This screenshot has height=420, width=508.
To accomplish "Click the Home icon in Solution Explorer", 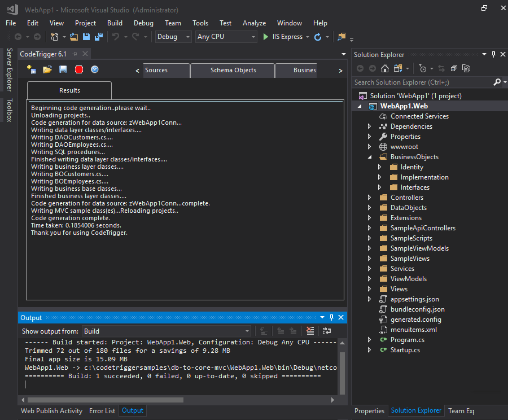I will point(384,68).
